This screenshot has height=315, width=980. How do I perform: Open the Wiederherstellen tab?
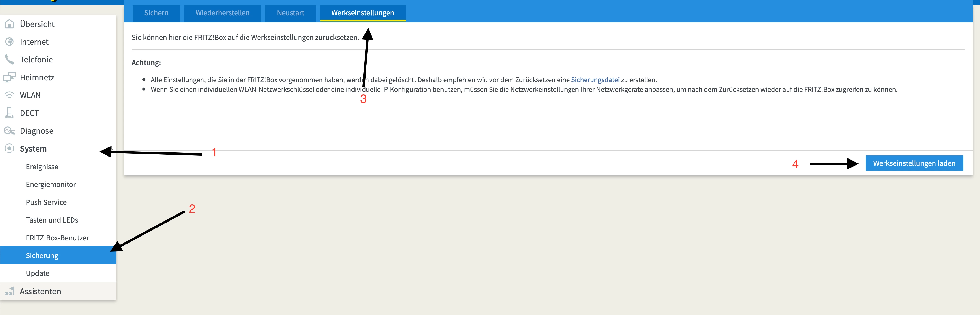coord(222,13)
